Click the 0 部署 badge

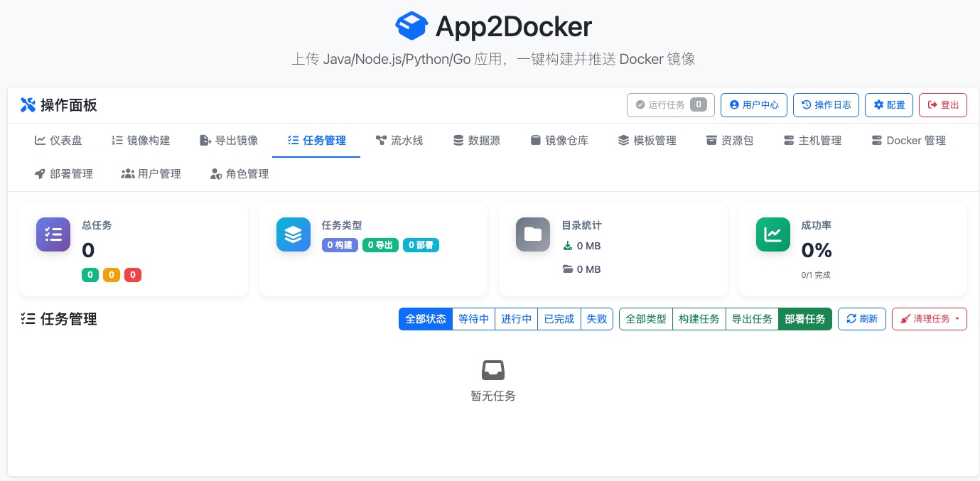click(x=421, y=245)
